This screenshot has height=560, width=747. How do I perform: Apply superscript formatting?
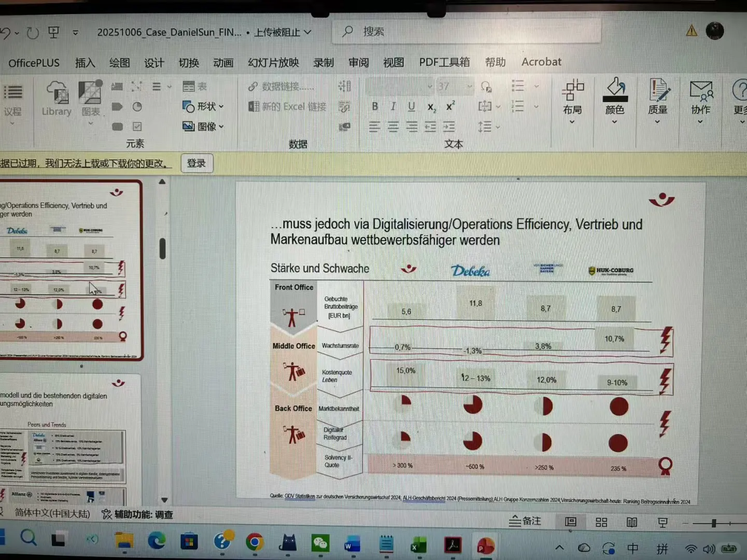(450, 106)
